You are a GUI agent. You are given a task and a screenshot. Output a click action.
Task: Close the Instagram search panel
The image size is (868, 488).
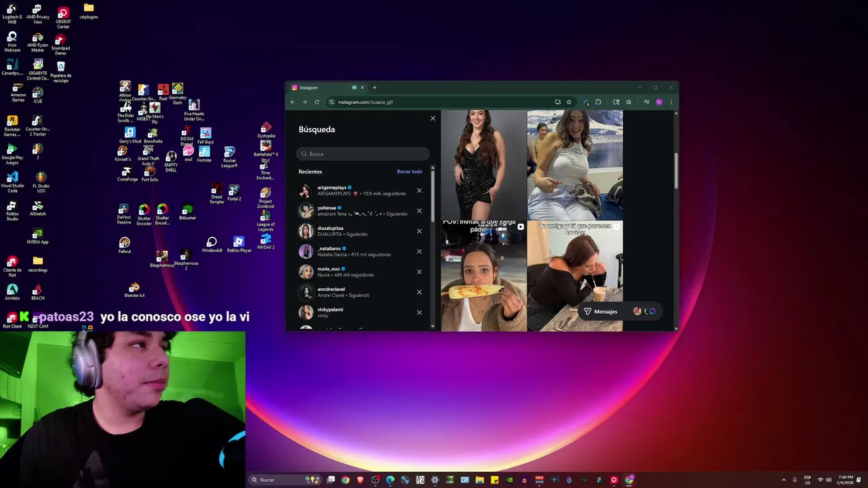(433, 119)
